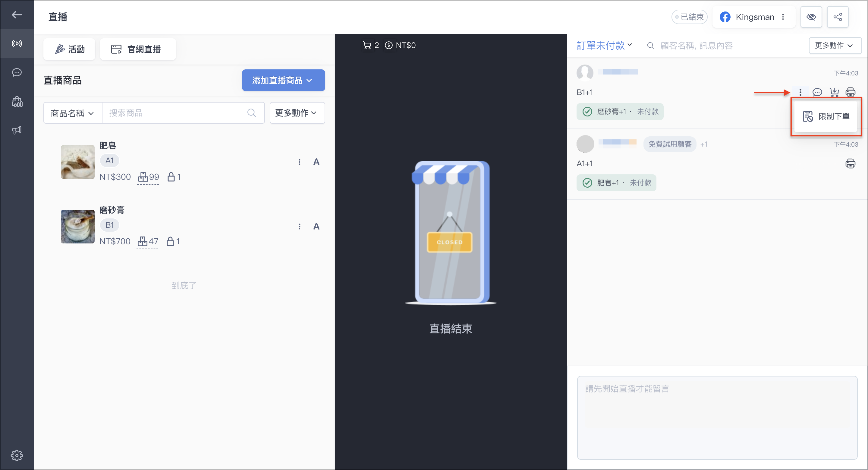Open options menu for 磨砂膏 product
868x470 pixels.
[299, 227]
